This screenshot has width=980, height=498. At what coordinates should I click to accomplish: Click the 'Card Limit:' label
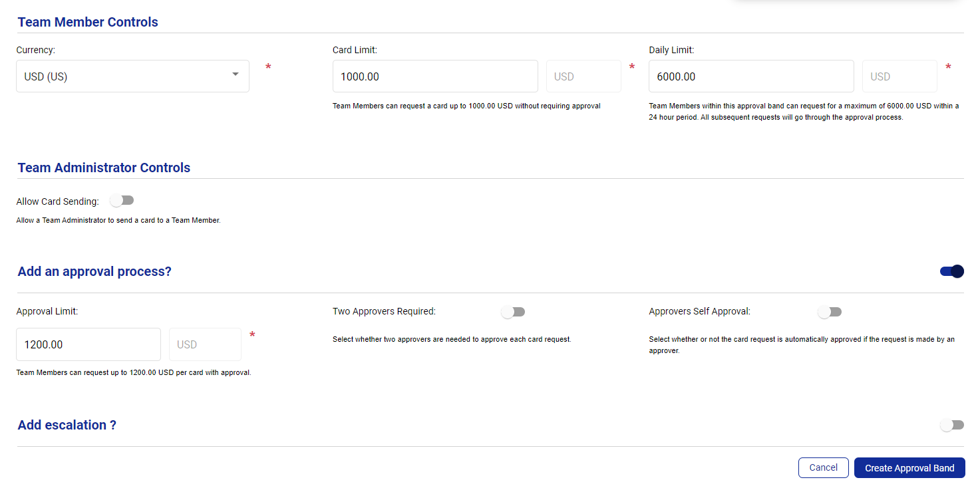(x=355, y=50)
